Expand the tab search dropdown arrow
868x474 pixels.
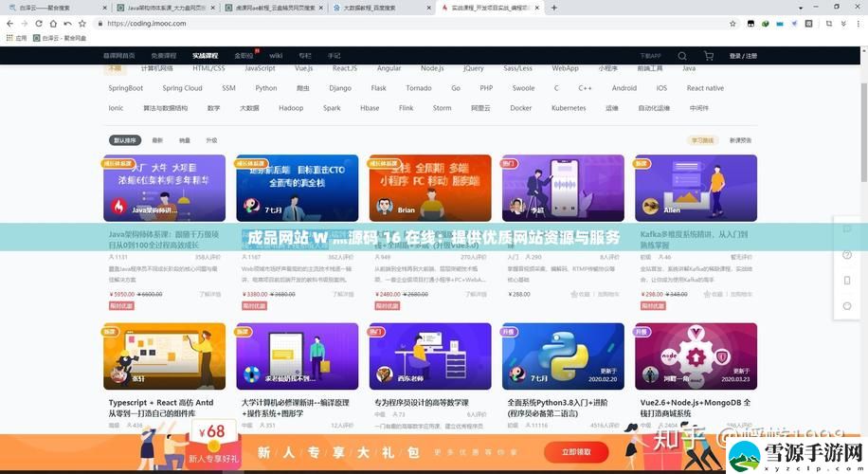coord(801,8)
